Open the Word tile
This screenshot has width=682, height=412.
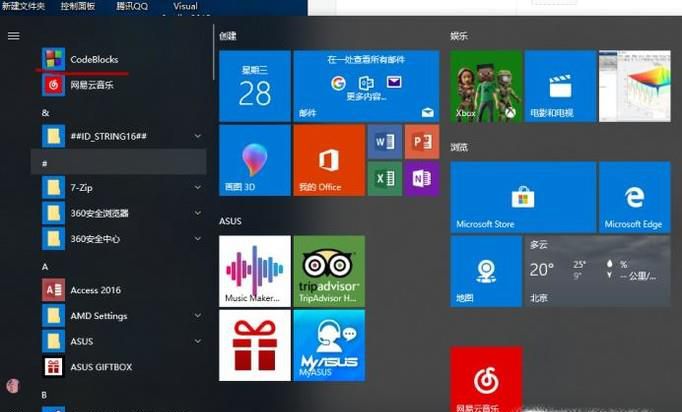(384, 142)
